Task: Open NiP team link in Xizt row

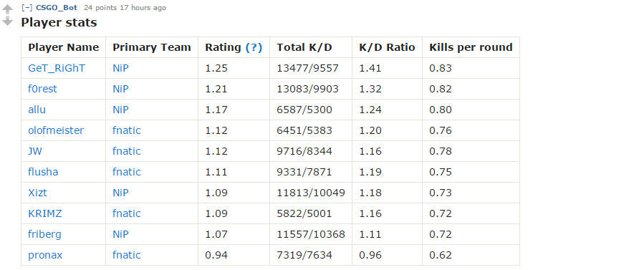Action: click(120, 193)
